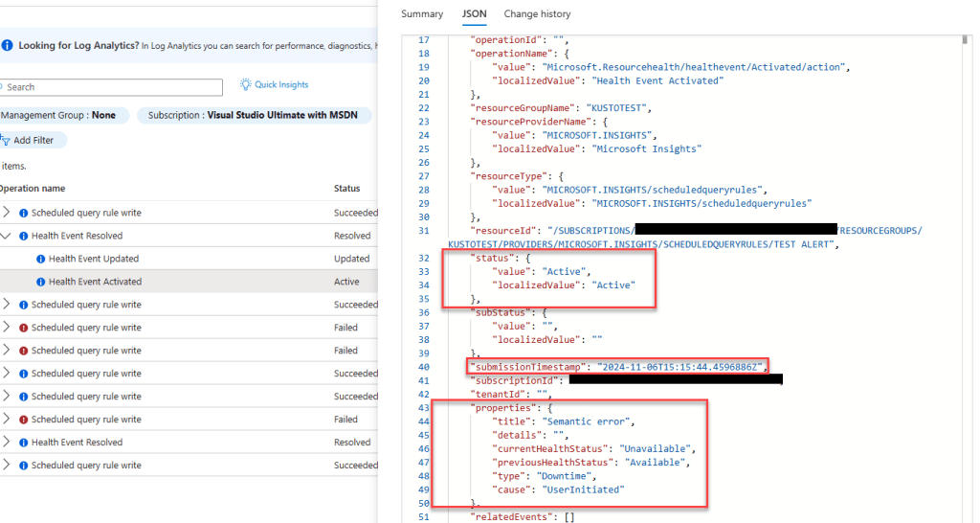Collapse the expanded Health Event Resolved row
The image size is (980, 523).
coord(7,236)
